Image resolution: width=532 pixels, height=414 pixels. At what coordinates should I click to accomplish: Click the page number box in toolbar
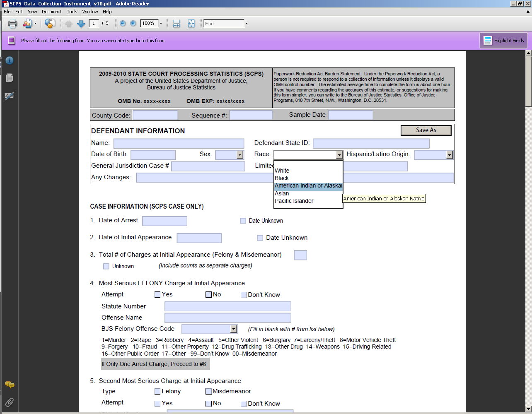pyautogui.click(x=94, y=24)
